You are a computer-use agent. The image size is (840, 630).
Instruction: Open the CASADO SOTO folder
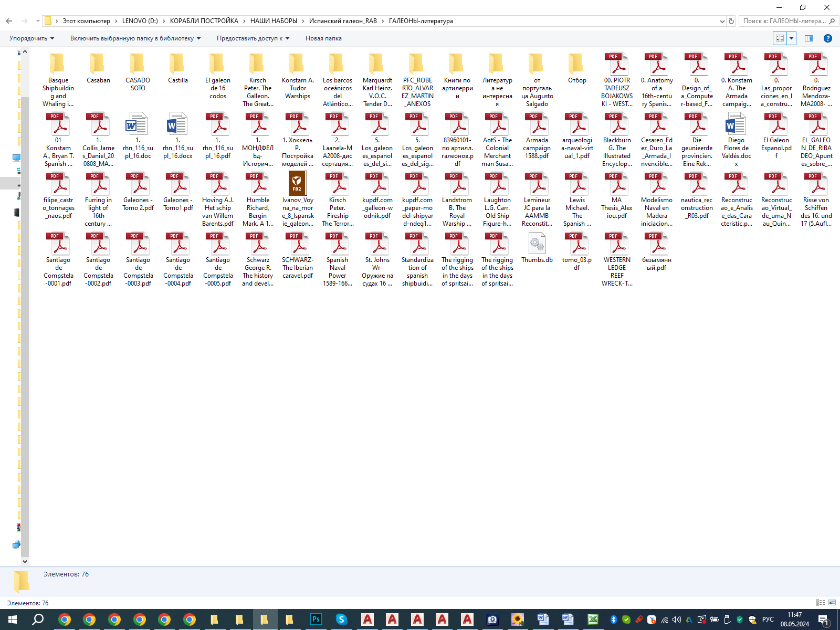click(138, 72)
